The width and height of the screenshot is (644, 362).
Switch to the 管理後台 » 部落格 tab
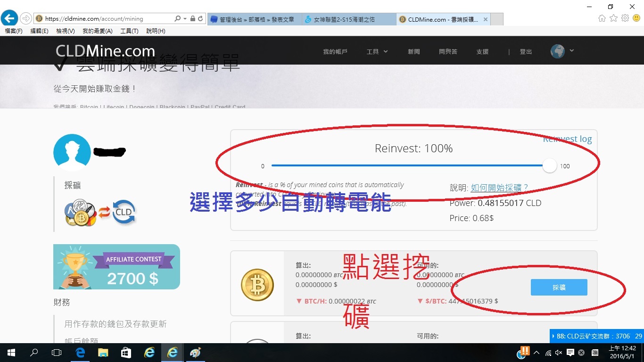(254, 19)
